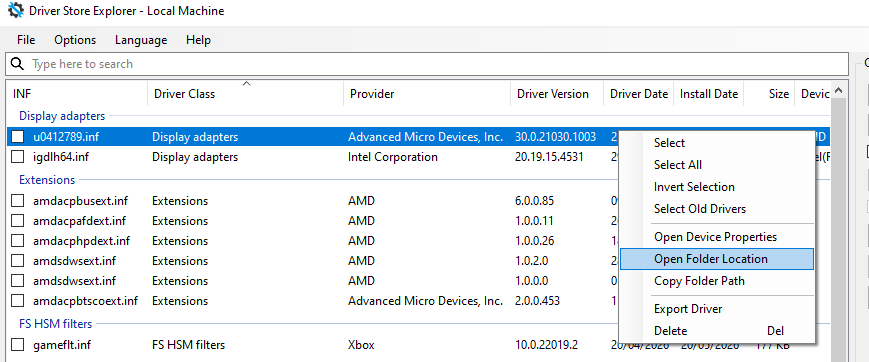This screenshot has width=869, height=362.
Task: Open the File menu
Action: coord(26,40)
